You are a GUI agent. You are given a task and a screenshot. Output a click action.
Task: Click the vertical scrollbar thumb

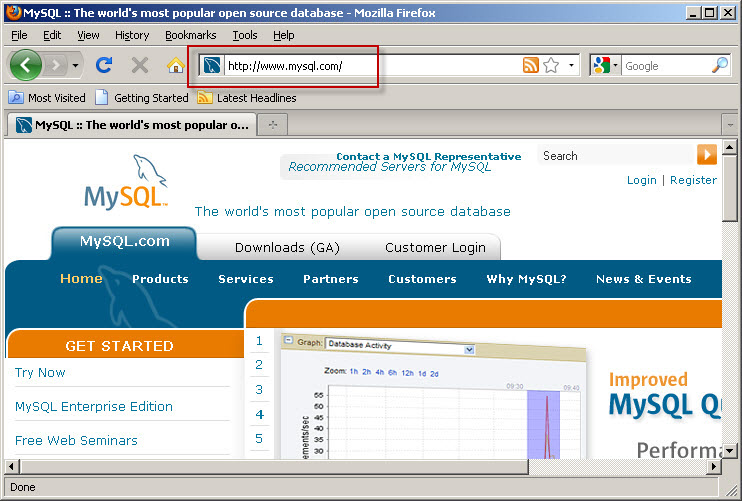729,188
